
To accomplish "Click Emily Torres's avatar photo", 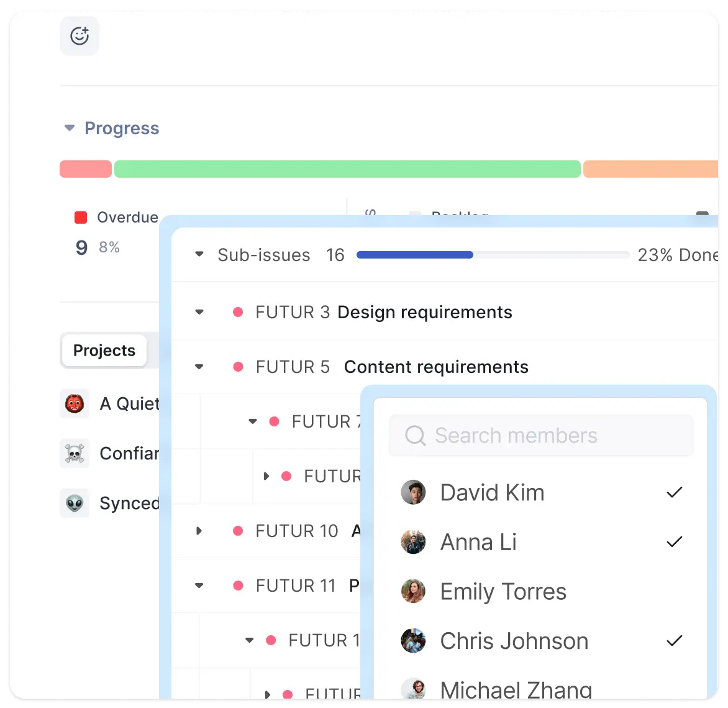I will click(x=414, y=592).
